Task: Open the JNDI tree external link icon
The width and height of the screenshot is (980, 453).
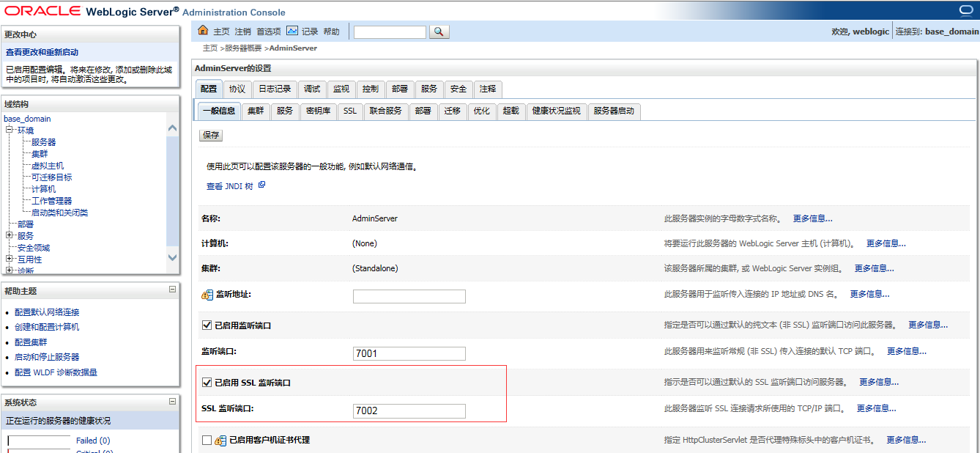Action: pyautogui.click(x=261, y=185)
